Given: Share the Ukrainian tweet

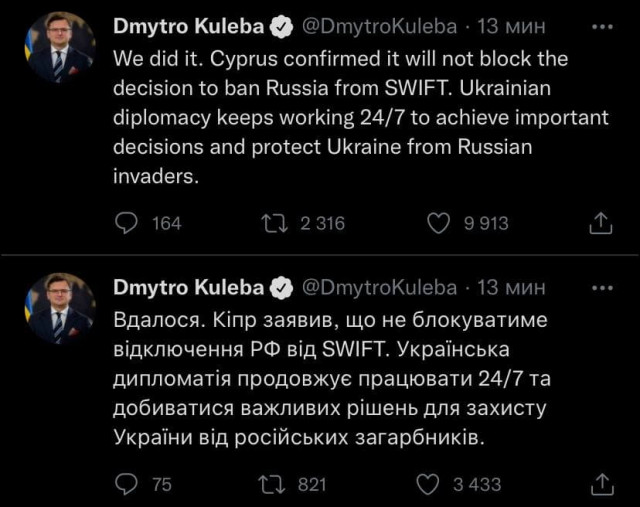Looking at the screenshot, I should 600,484.
